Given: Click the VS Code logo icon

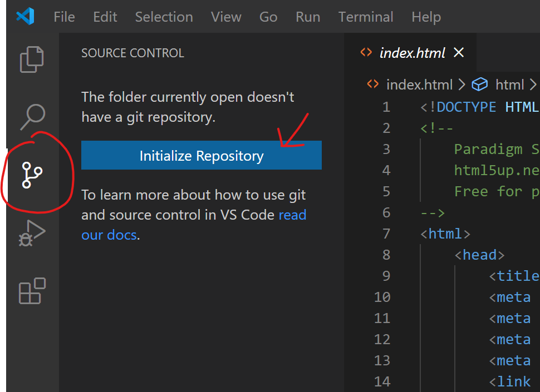Looking at the screenshot, I should [x=25, y=17].
